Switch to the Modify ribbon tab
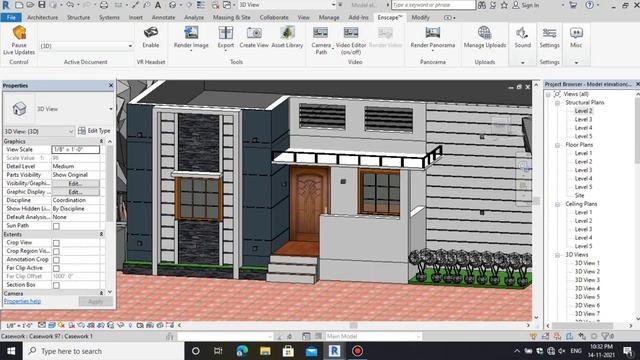 420,18
